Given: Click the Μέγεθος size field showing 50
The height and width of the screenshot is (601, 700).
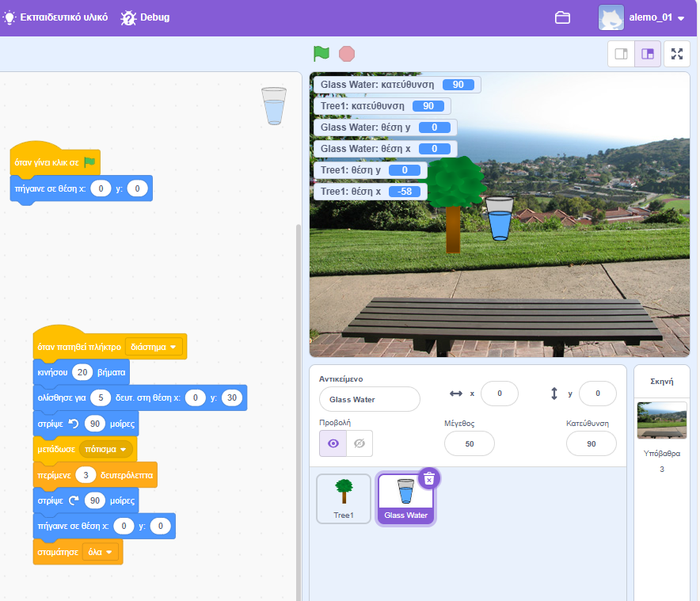Looking at the screenshot, I should click(470, 444).
